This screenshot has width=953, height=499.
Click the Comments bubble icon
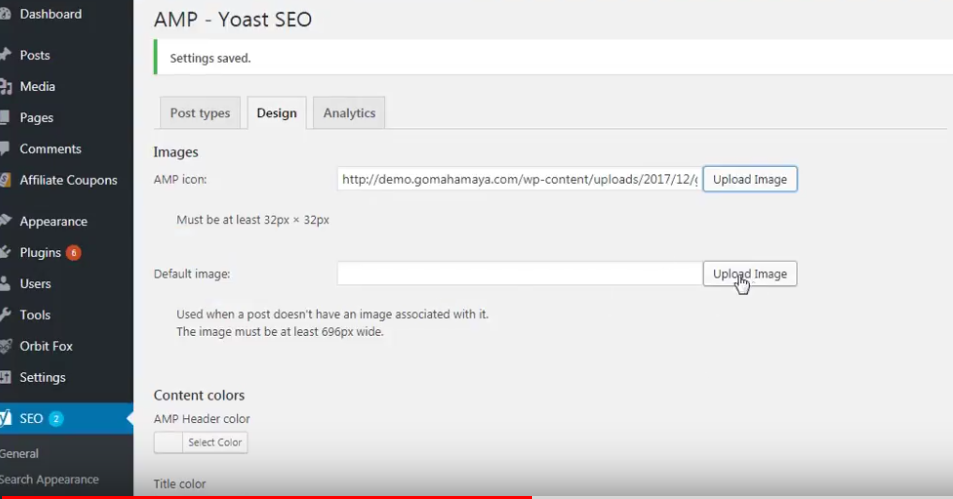[x=4, y=148]
